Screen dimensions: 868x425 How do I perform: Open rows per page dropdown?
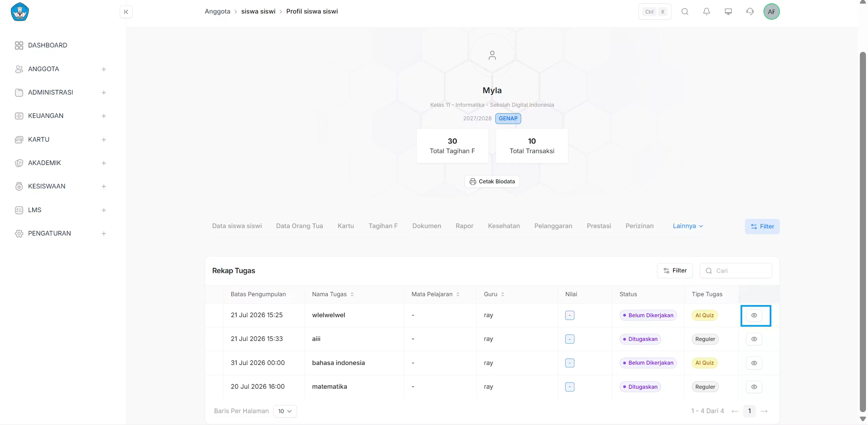coord(285,411)
